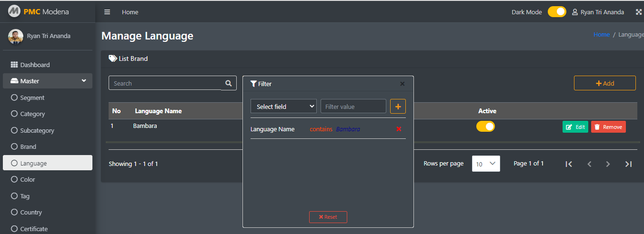Click the PMC Modena logo icon
Screen dimensions: 644x234
click(x=14, y=11)
